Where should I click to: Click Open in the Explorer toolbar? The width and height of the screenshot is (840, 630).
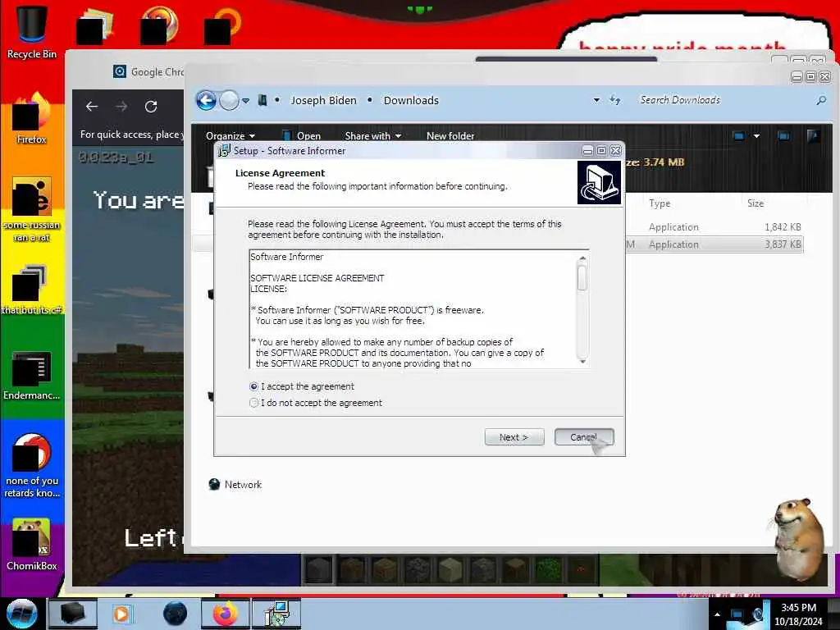[x=302, y=136]
